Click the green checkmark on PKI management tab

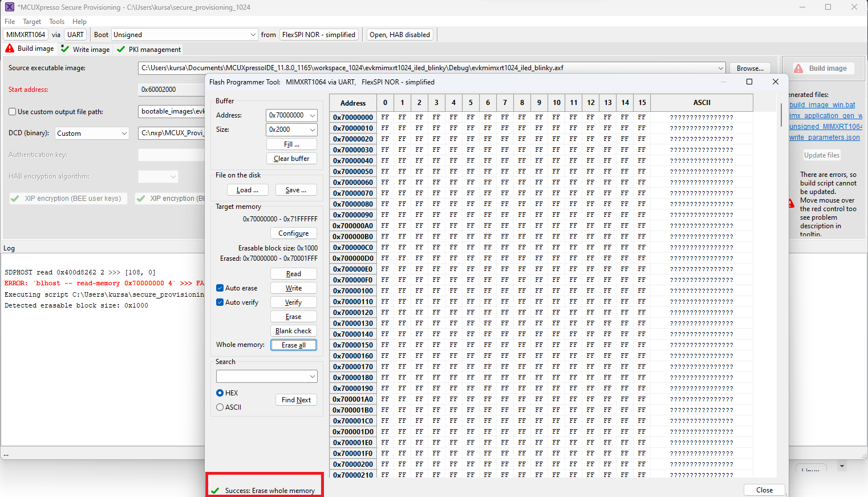point(121,49)
